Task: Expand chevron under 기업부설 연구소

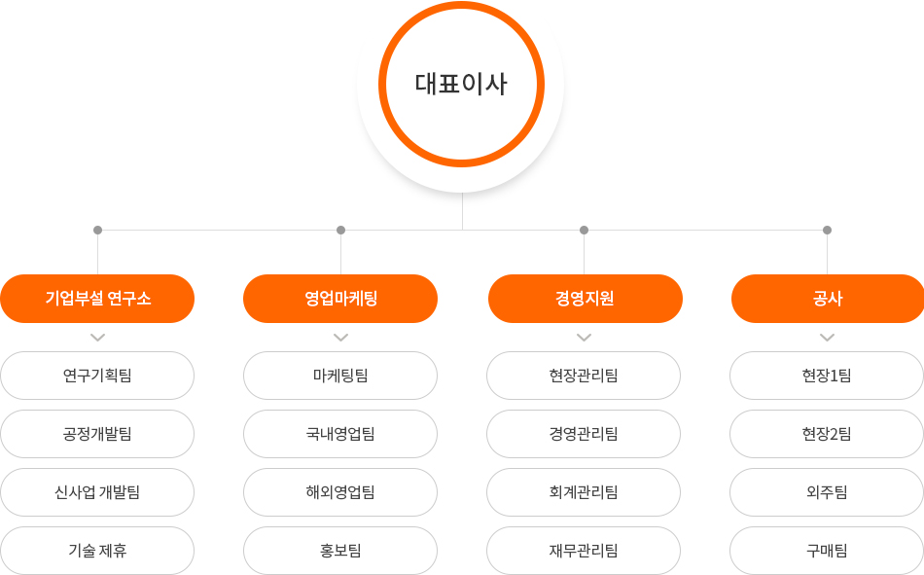Action: [98, 338]
